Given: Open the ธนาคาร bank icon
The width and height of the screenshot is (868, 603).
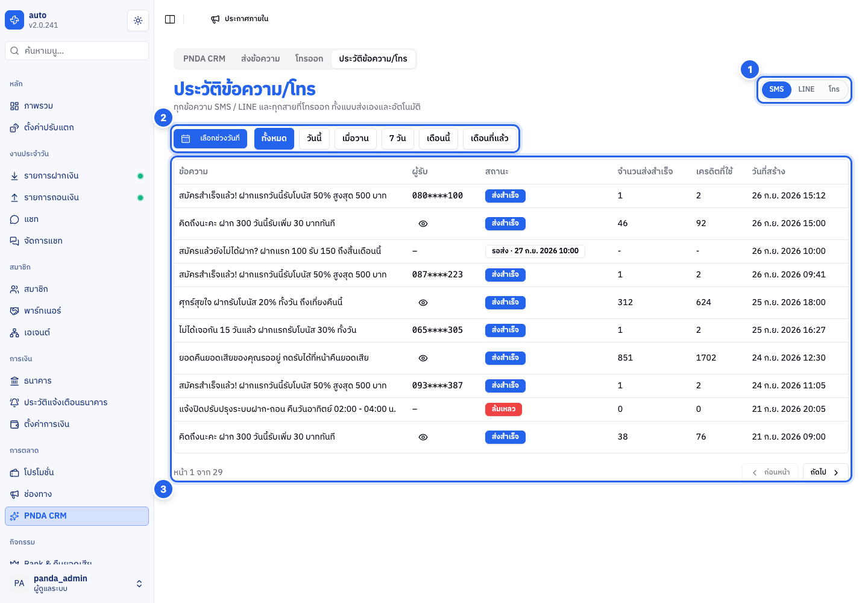Looking at the screenshot, I should click(x=14, y=381).
